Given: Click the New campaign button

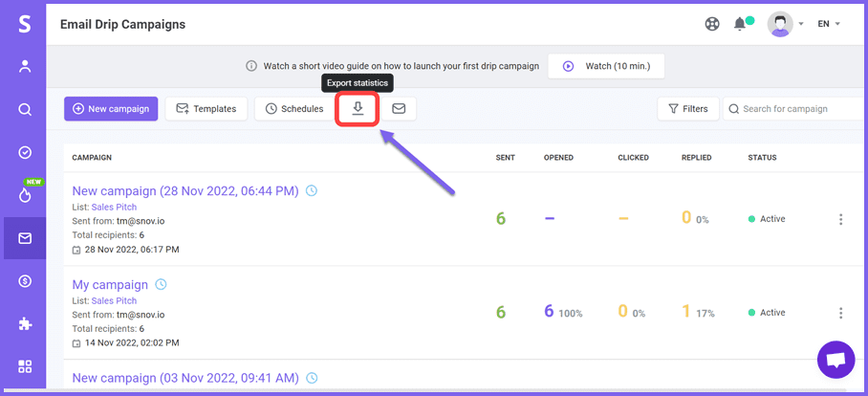Looking at the screenshot, I should [111, 109].
